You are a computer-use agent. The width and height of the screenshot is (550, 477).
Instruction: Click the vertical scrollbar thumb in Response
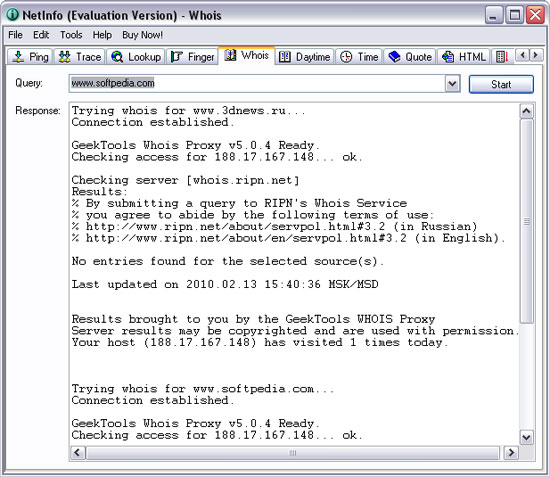click(x=526, y=221)
